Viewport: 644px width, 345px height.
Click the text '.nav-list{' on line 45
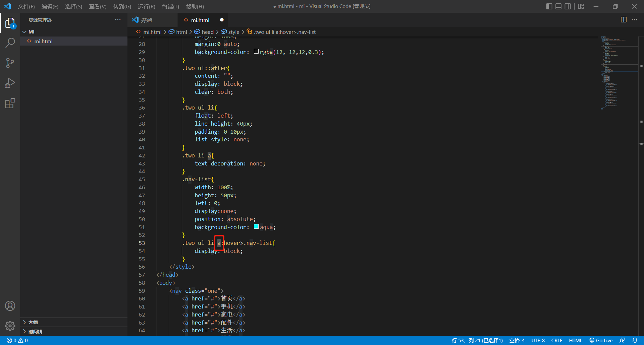(x=198, y=179)
